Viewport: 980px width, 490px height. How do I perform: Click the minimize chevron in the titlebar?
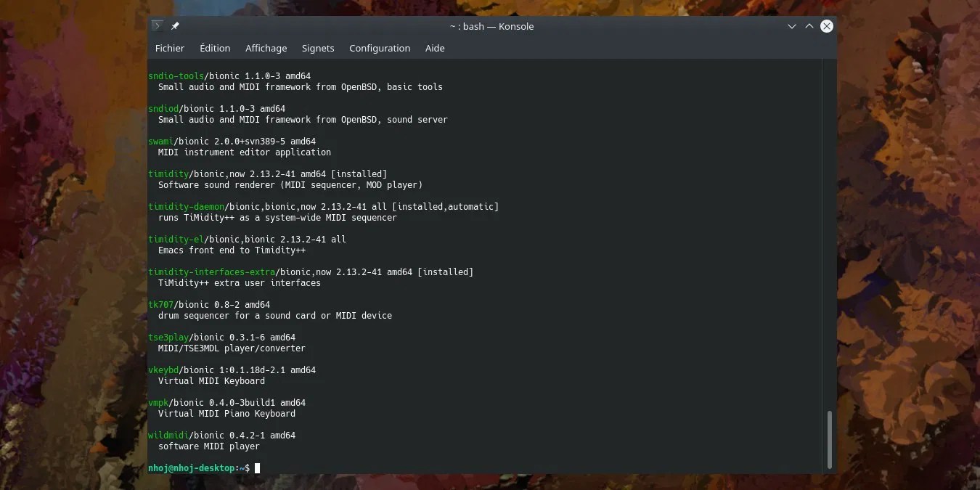(x=791, y=26)
